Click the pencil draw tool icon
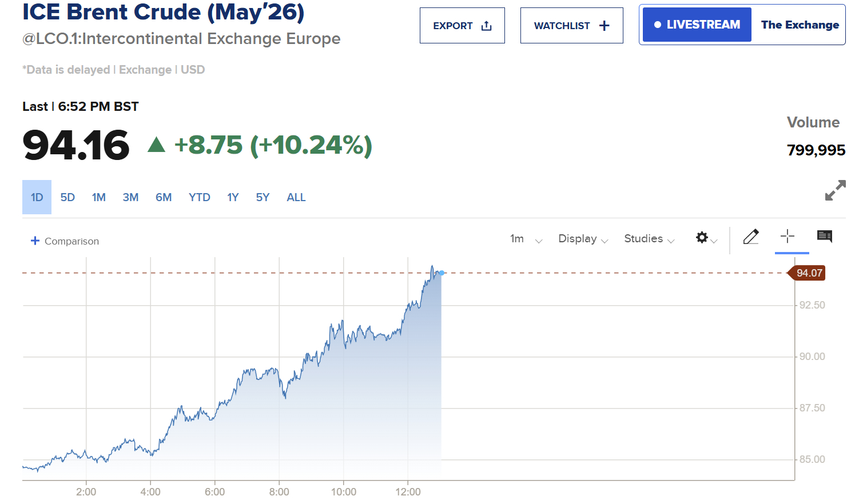Image resolution: width=851 pixels, height=504 pixels. [x=751, y=237]
